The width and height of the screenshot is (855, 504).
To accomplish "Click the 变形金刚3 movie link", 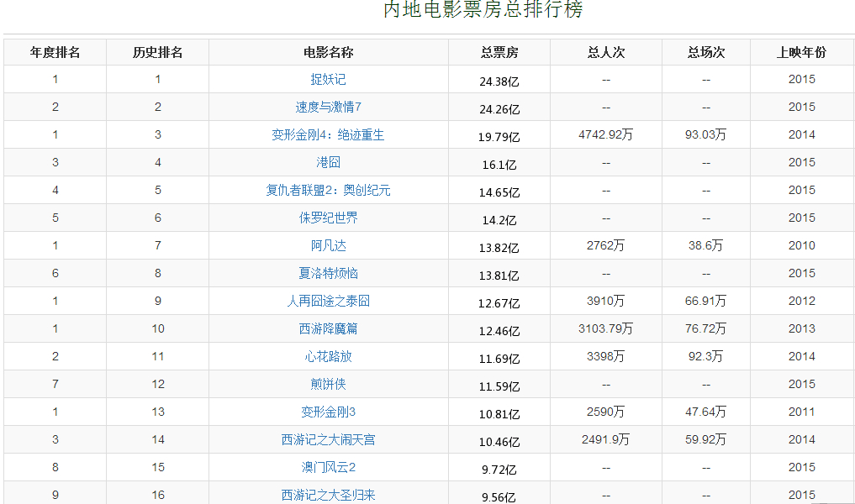I will pos(328,412).
